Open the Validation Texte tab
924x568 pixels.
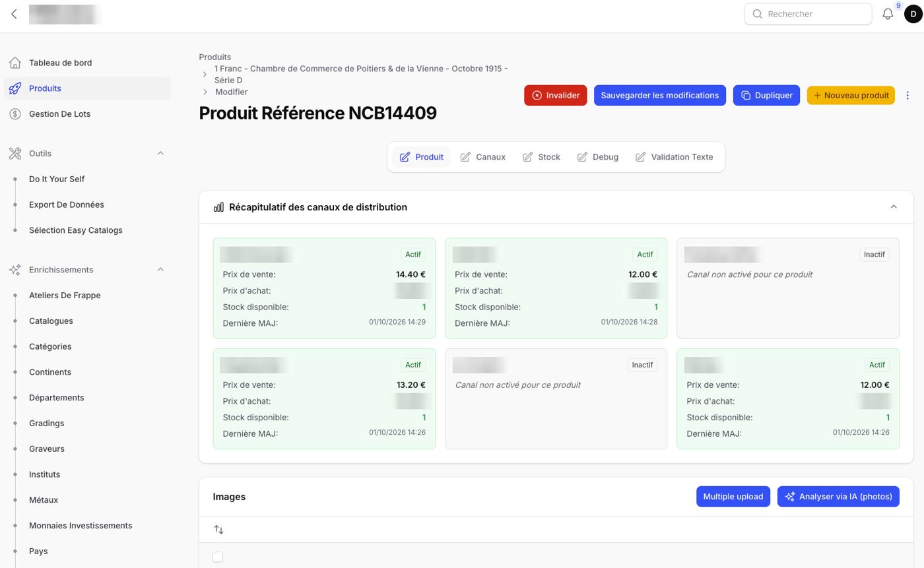(675, 157)
